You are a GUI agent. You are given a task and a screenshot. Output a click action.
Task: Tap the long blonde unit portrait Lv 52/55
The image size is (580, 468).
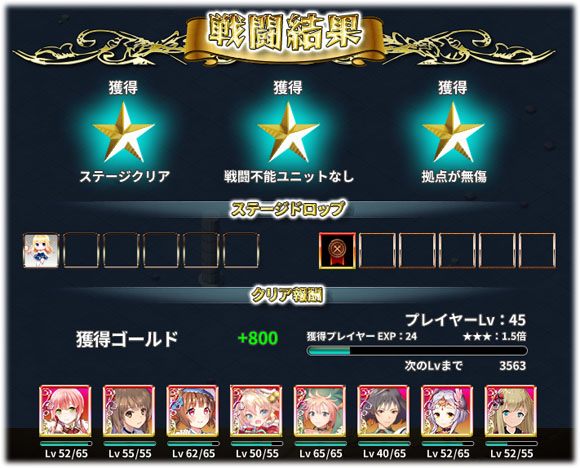(x=510, y=411)
